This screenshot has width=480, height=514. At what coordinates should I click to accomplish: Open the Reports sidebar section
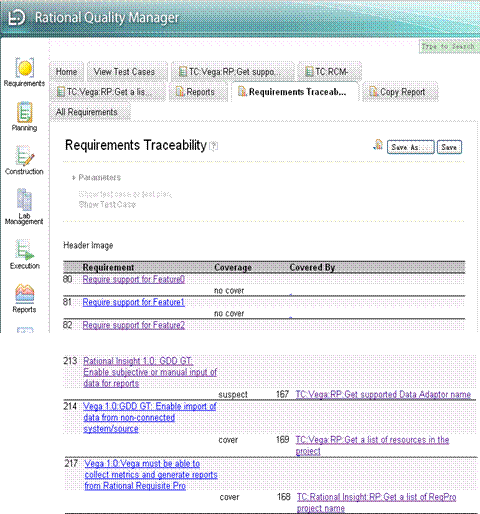pyautogui.click(x=24, y=298)
